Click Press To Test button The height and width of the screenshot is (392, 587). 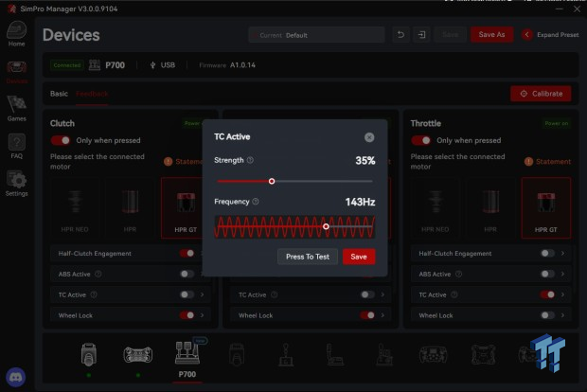pyautogui.click(x=308, y=257)
